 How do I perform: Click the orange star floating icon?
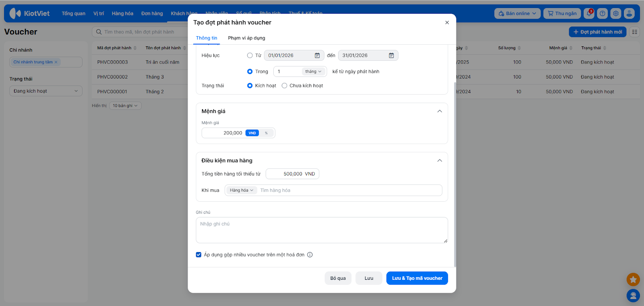(633, 279)
